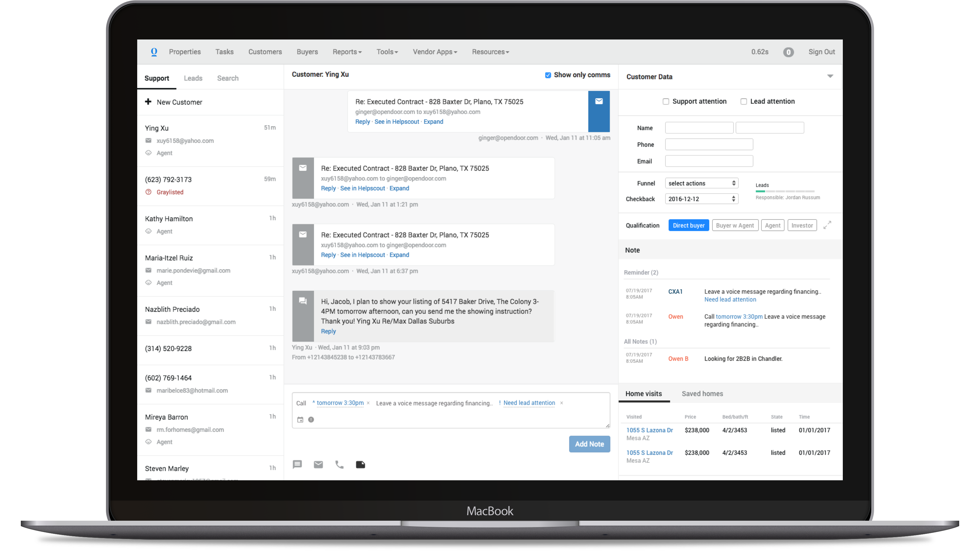
Task: Open the Checkback date dropdown
Action: coord(702,199)
